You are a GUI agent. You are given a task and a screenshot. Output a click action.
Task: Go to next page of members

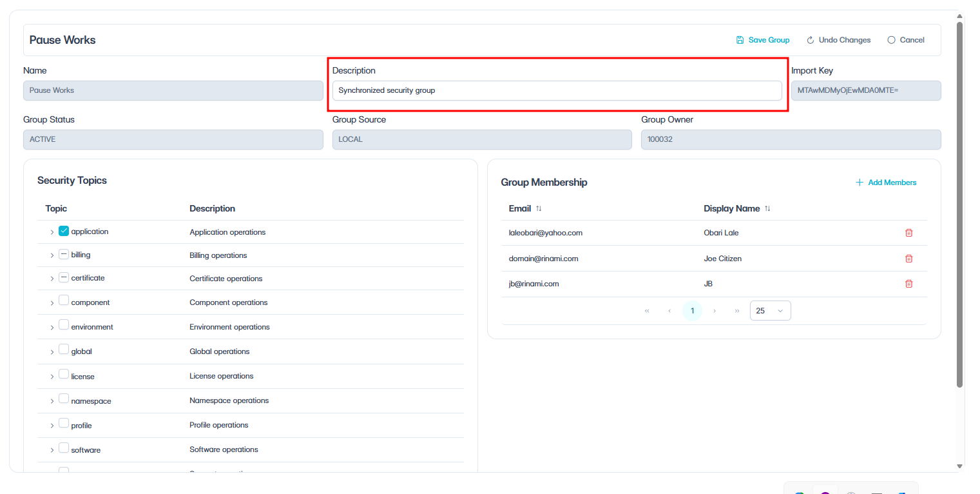(715, 311)
